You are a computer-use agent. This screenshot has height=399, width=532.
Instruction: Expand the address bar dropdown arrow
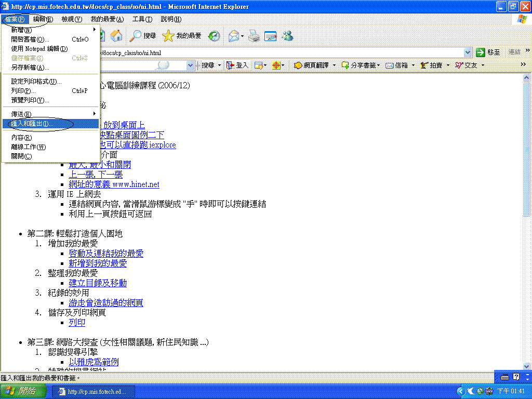pos(467,52)
